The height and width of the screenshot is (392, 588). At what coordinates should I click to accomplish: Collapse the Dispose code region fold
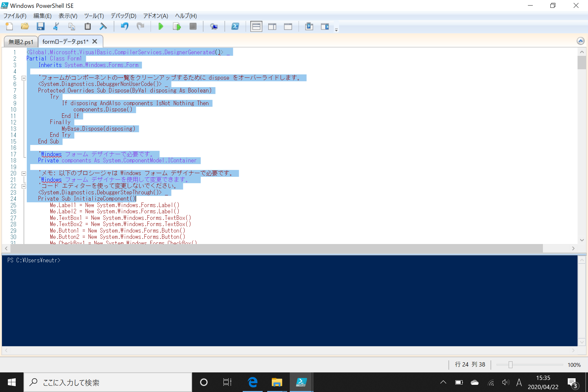click(x=24, y=78)
